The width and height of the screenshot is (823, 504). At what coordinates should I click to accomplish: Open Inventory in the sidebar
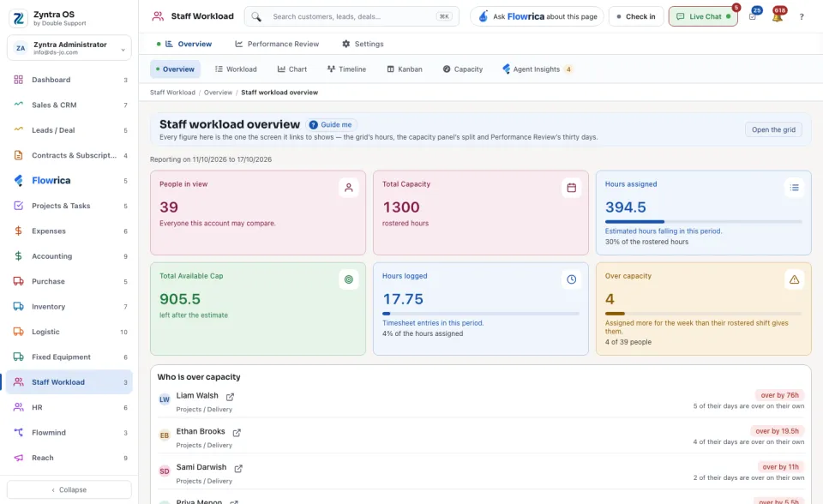point(69,307)
